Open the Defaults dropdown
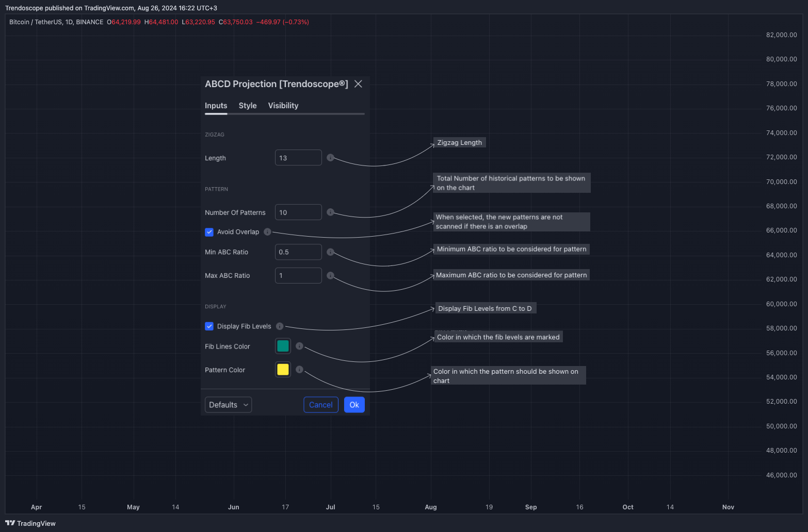808x532 pixels. (x=228, y=405)
